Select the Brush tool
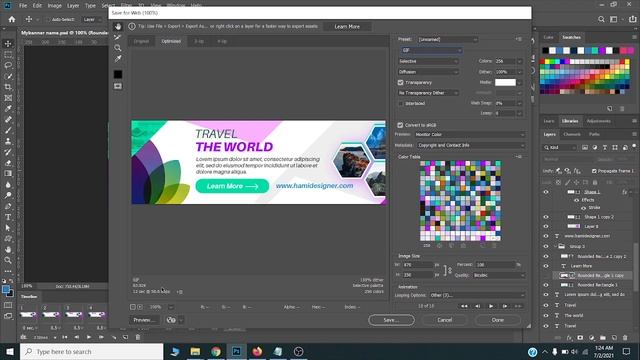This screenshot has width=640, height=360. click(x=8, y=130)
